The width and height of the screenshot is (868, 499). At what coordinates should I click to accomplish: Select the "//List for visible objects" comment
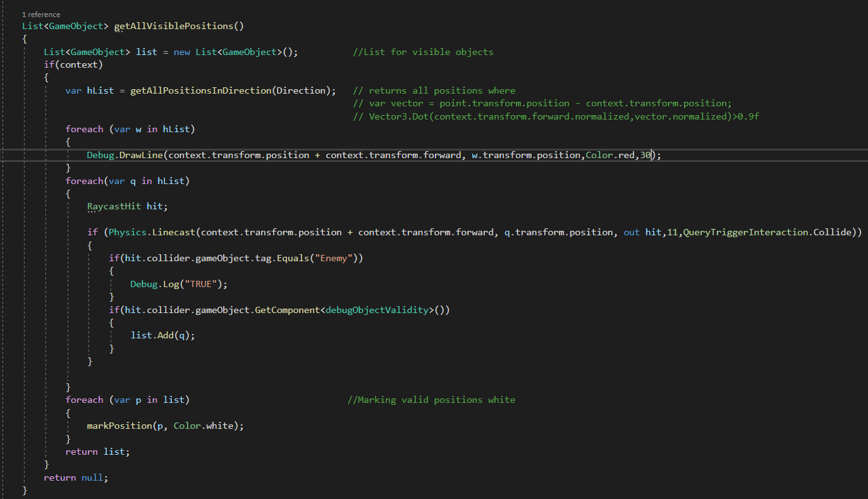point(423,52)
